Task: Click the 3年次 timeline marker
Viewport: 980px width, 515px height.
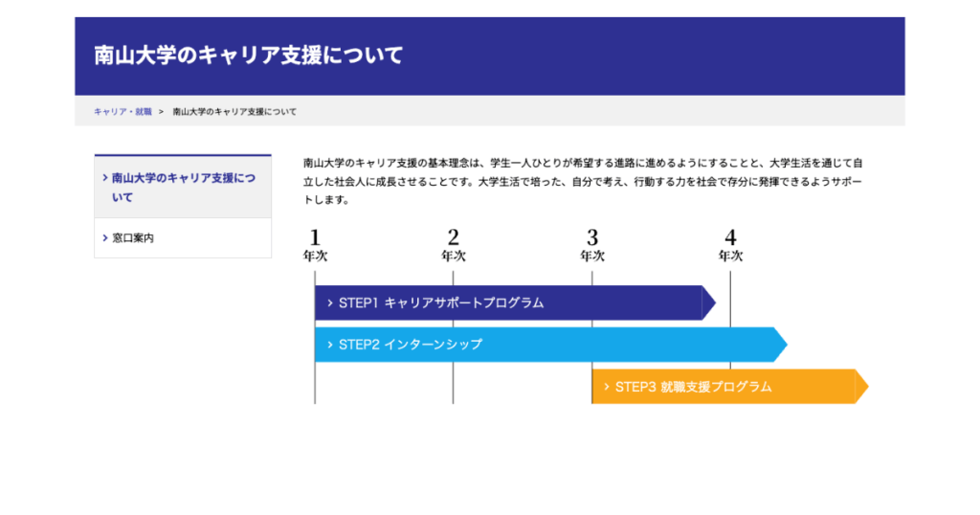Action: tap(592, 246)
